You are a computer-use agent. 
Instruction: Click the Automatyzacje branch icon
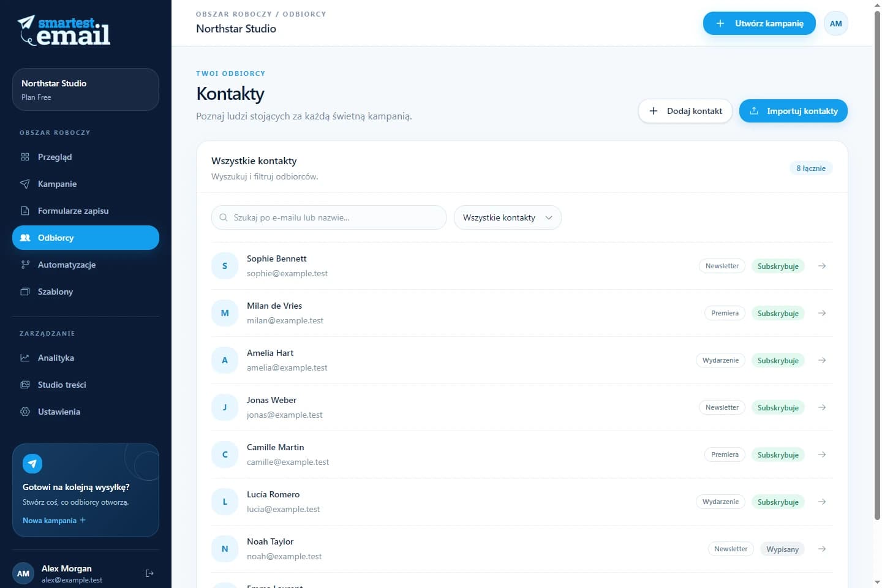[x=25, y=265]
